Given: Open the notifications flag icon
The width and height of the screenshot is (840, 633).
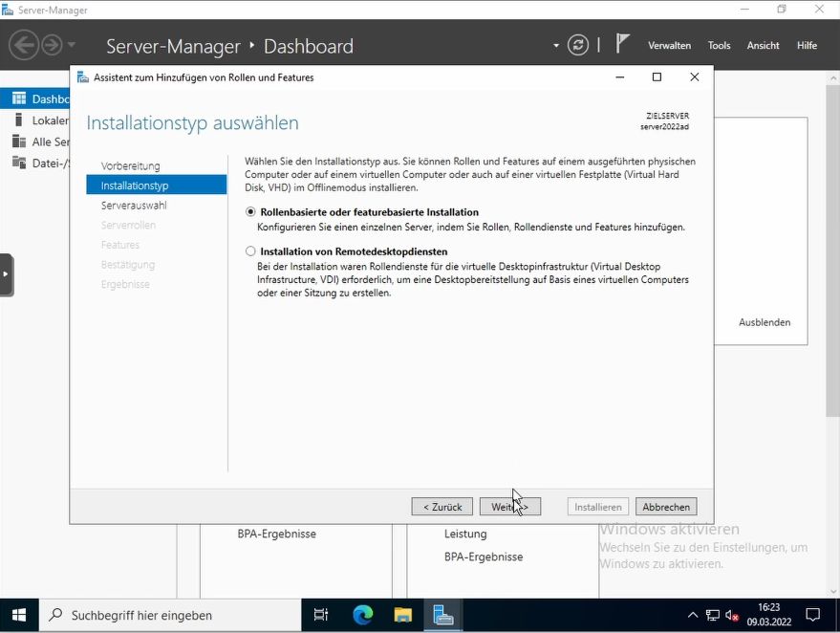Looking at the screenshot, I should [x=621, y=44].
